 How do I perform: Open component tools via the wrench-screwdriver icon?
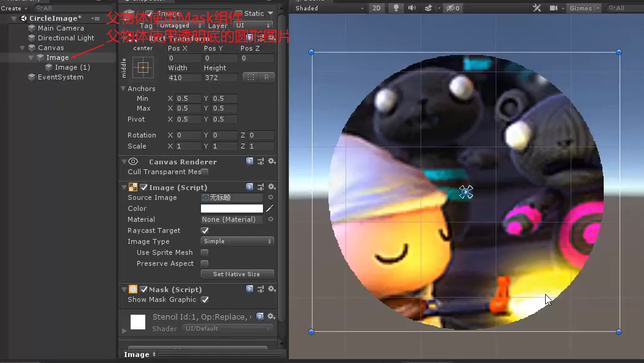tap(537, 8)
